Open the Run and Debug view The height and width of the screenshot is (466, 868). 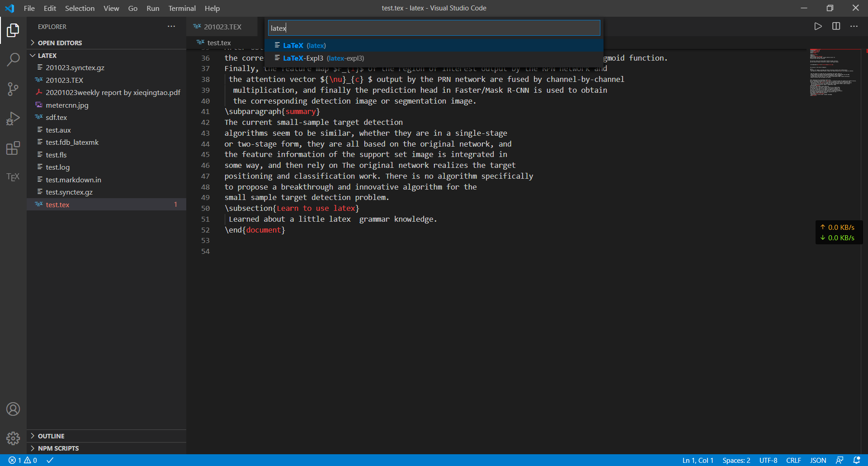click(x=13, y=118)
